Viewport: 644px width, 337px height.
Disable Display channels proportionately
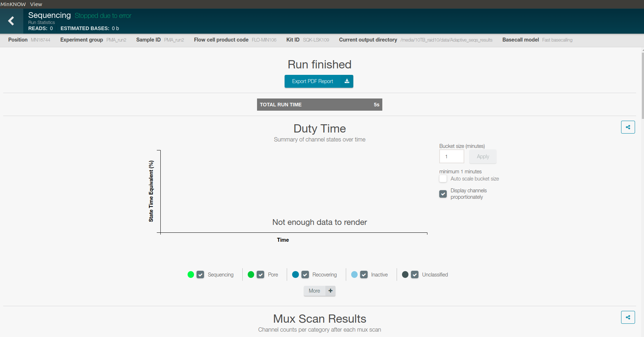pos(443,194)
